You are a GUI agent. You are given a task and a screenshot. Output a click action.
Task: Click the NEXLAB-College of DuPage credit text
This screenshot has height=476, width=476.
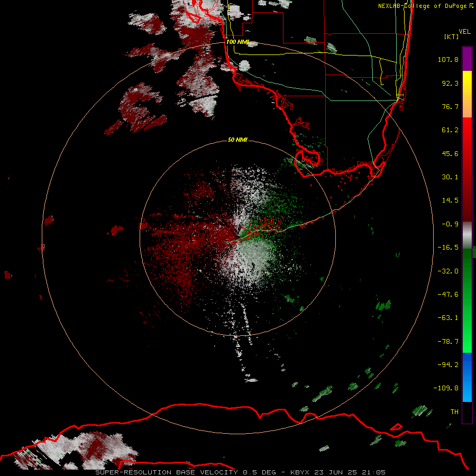tap(422, 6)
